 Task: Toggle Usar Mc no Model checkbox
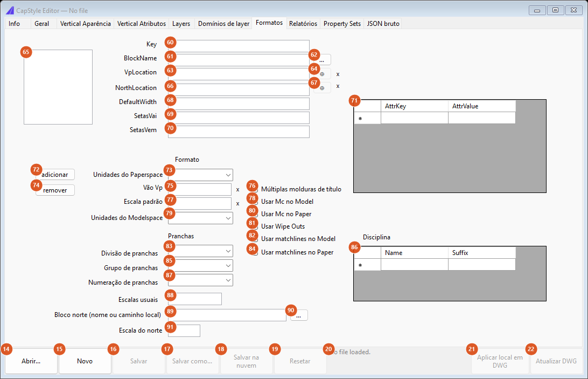255,202
